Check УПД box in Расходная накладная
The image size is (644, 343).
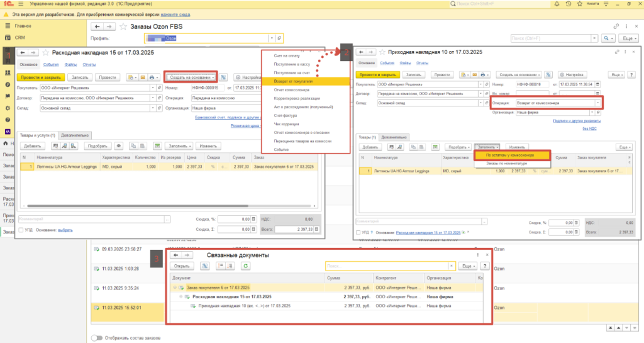(21, 230)
